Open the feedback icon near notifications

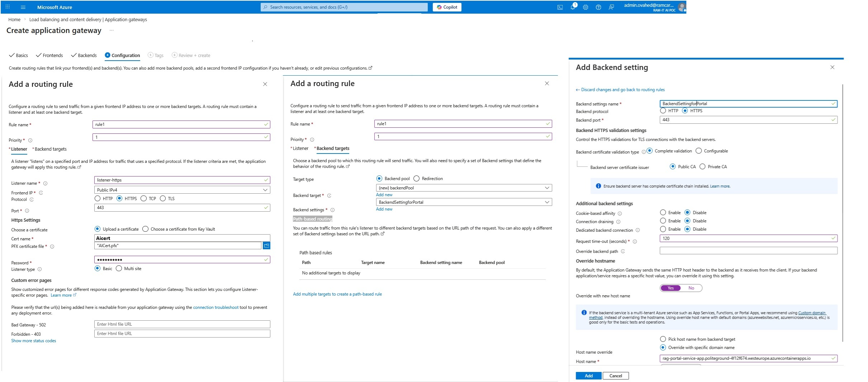click(611, 7)
